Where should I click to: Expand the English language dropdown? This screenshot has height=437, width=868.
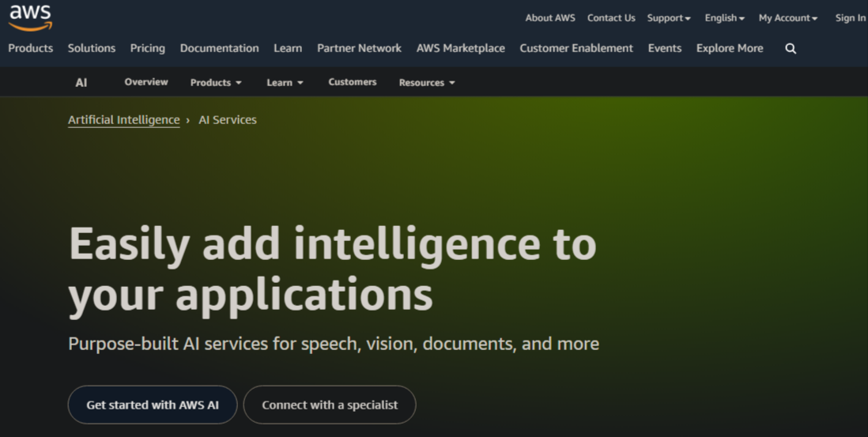click(725, 17)
